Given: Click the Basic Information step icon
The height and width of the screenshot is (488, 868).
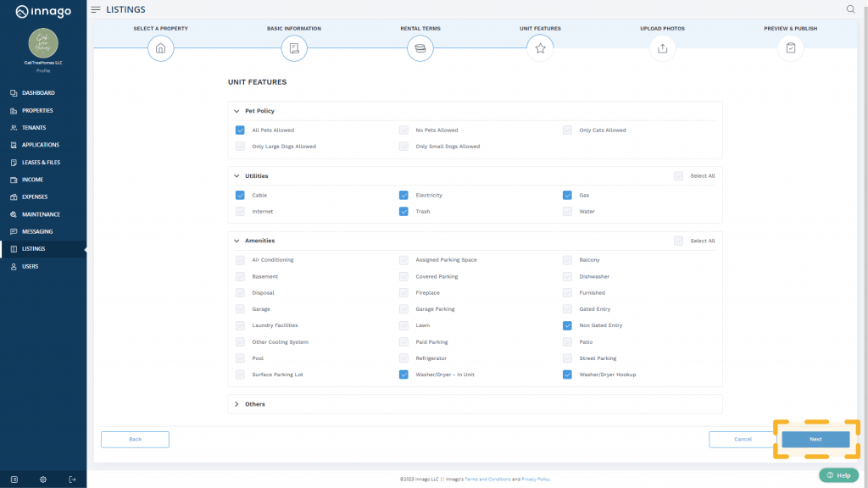Looking at the screenshot, I should click(x=294, y=48).
